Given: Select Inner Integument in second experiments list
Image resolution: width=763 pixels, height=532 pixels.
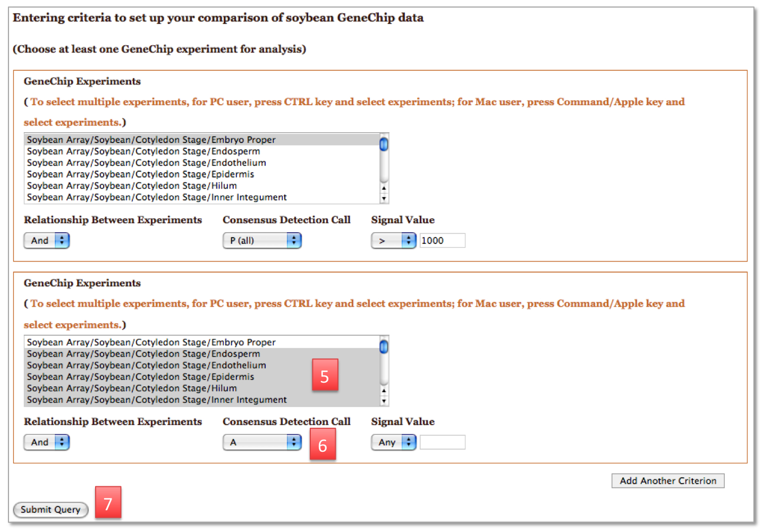Looking at the screenshot, I should coord(202,400).
